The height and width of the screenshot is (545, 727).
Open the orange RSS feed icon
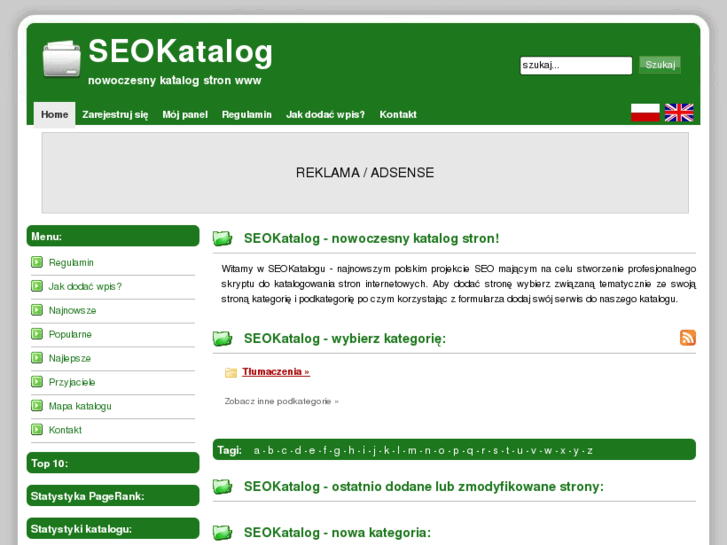point(688,338)
